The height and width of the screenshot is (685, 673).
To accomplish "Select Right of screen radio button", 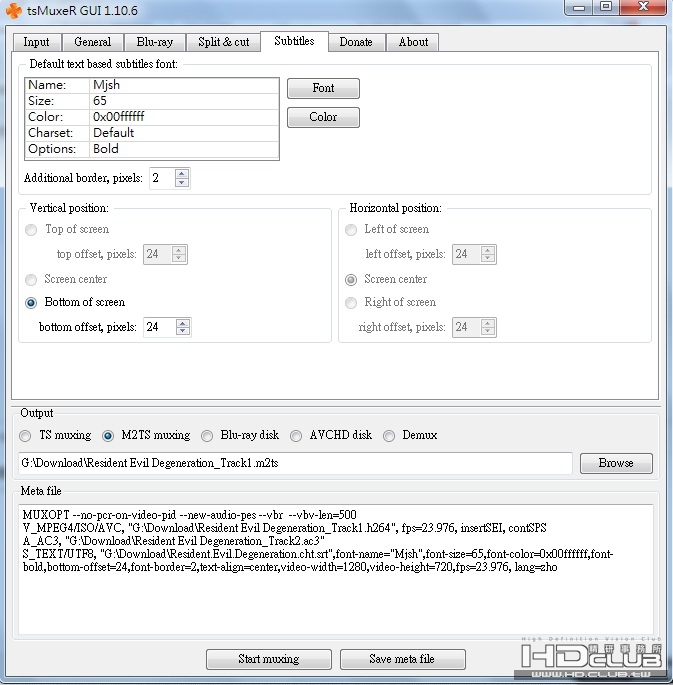I will 351,303.
